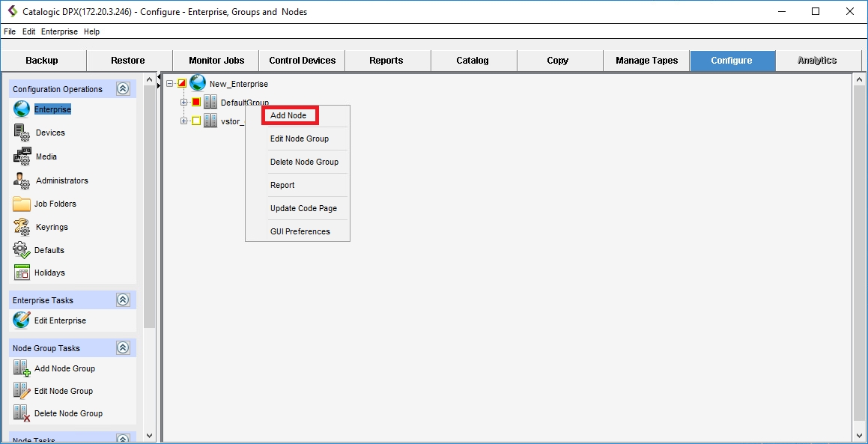This screenshot has width=868, height=444.
Task: Open the Media configuration icon
Action: [x=22, y=156]
